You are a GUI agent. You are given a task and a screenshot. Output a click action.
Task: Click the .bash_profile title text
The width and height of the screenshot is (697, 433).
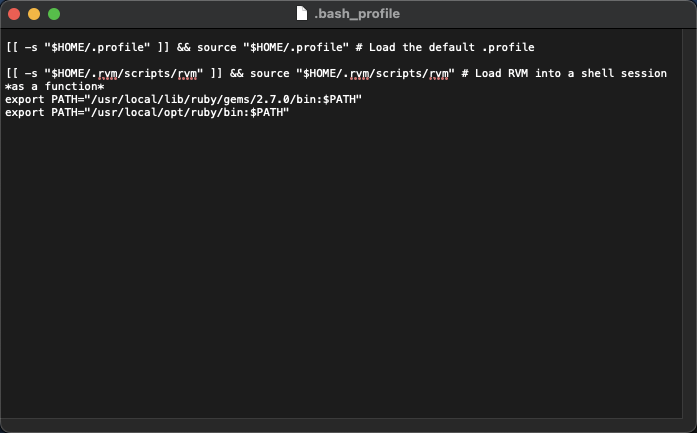click(x=357, y=14)
